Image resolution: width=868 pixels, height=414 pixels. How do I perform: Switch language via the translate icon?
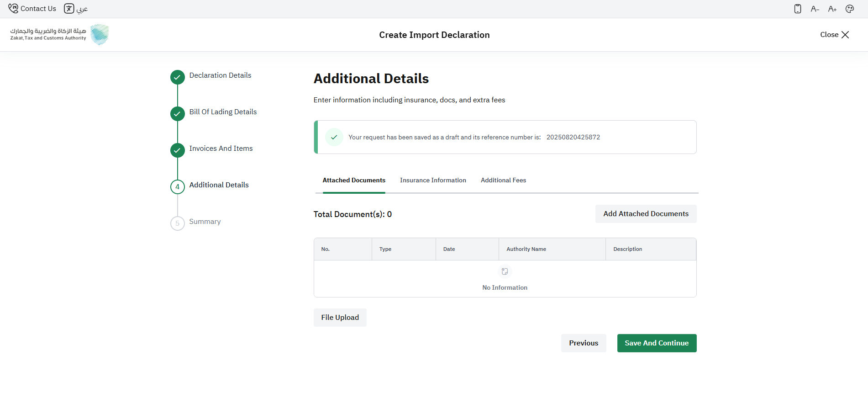(x=69, y=9)
